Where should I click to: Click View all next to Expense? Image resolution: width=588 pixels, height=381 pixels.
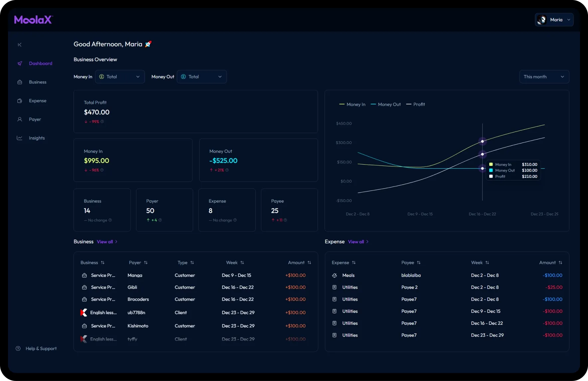point(358,242)
